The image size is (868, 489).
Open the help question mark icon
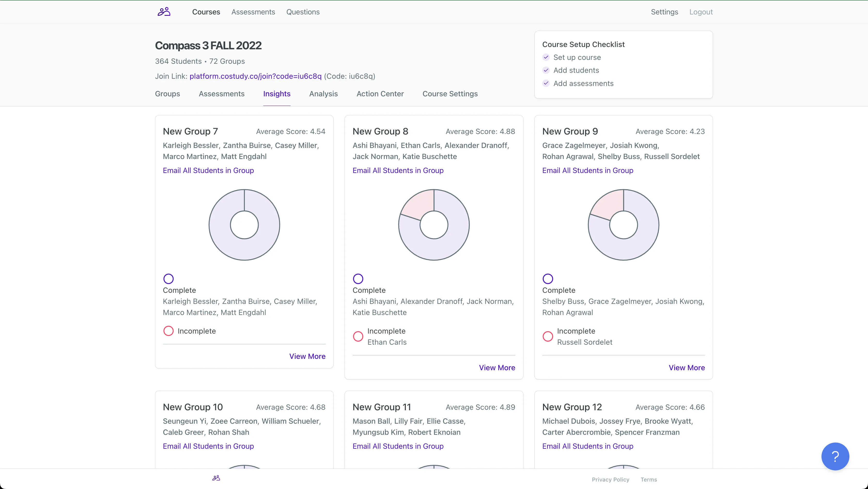click(835, 456)
